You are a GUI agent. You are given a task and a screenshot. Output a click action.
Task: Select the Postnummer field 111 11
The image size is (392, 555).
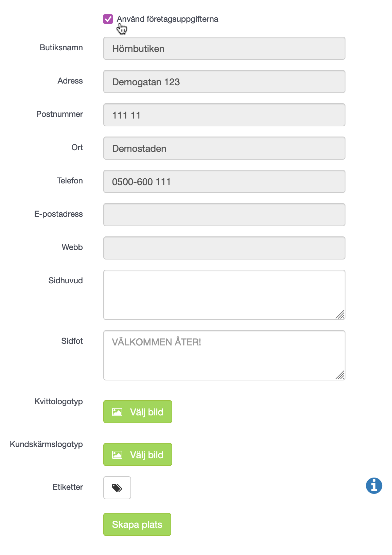pos(224,115)
